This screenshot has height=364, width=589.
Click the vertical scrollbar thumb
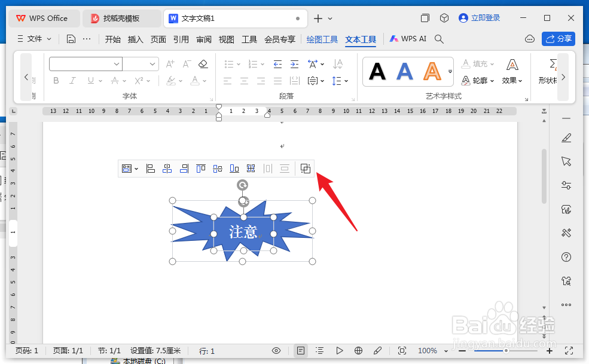[x=544, y=176]
